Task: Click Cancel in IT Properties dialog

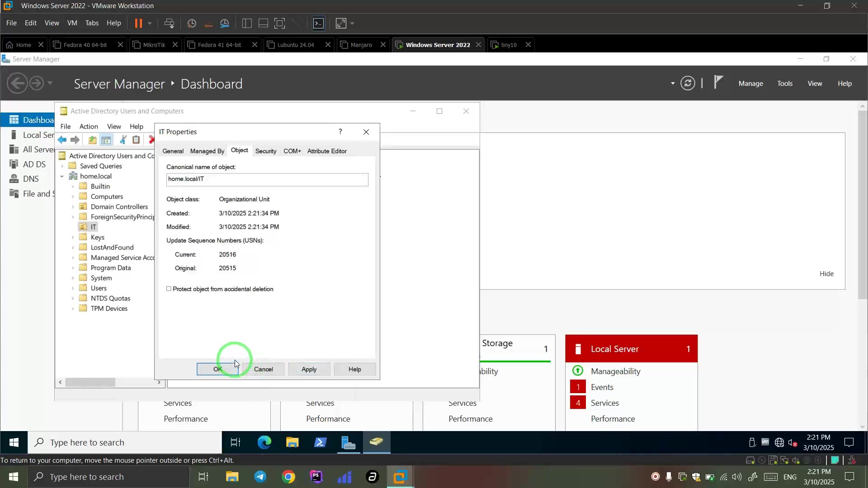Action: tap(264, 369)
